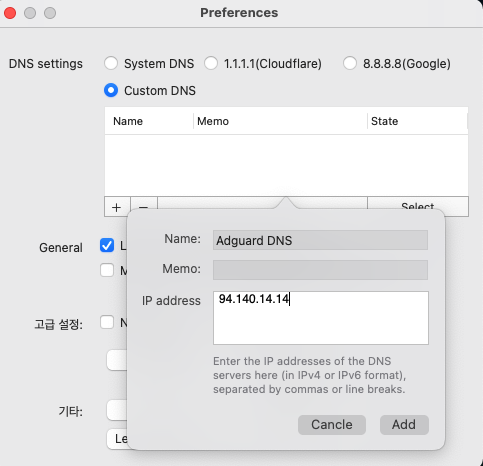Close the Preferences window with red button
The height and width of the screenshot is (466, 483).
point(10,13)
